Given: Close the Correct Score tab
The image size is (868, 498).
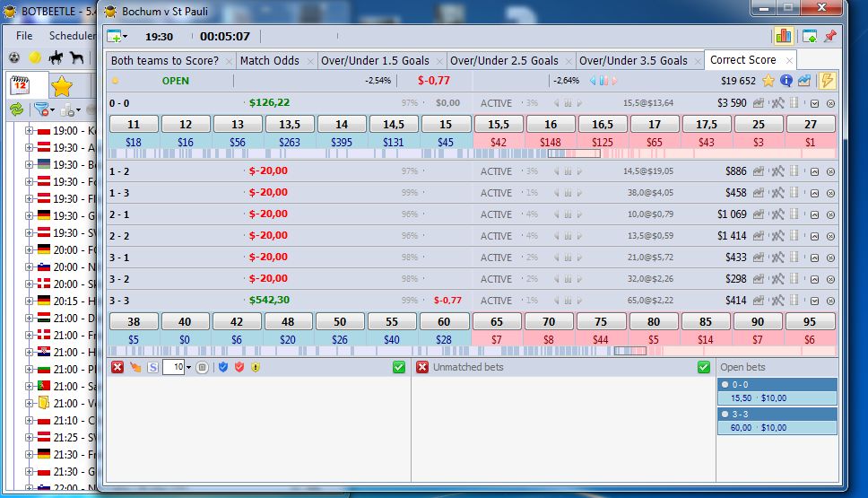Looking at the screenshot, I should [x=789, y=60].
